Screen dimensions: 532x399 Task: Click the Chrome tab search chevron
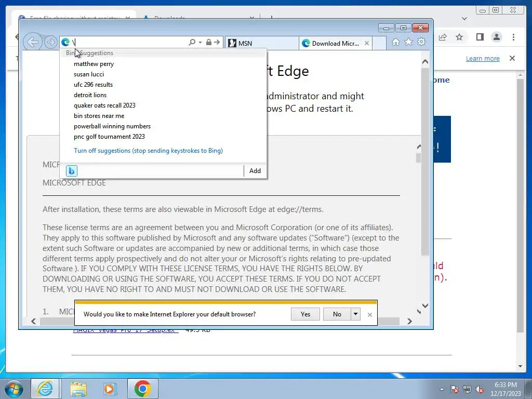464,19
